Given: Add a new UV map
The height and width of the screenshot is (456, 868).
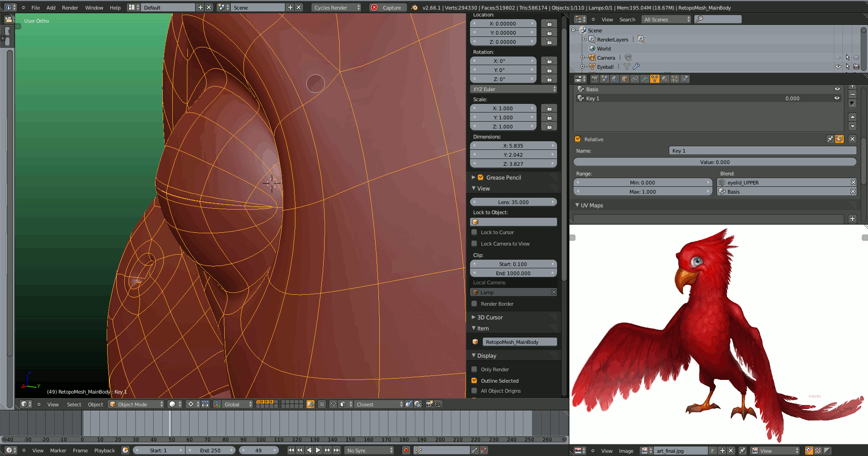Looking at the screenshot, I should coord(852,219).
